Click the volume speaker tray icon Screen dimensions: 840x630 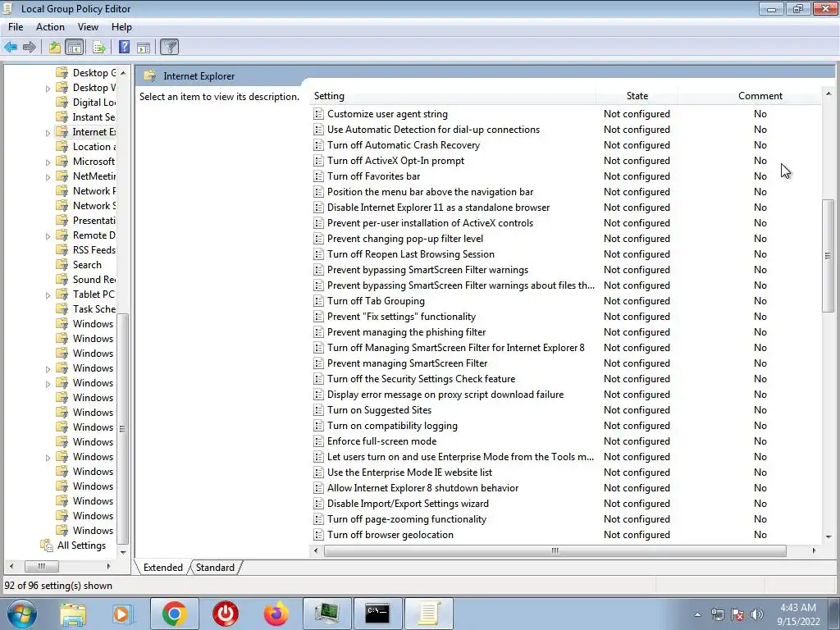pyautogui.click(x=757, y=614)
